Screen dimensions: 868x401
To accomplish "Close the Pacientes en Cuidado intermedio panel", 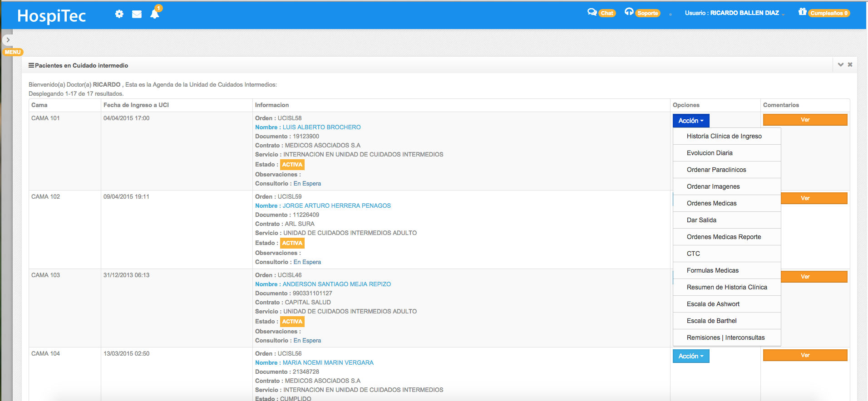I will 850,65.
